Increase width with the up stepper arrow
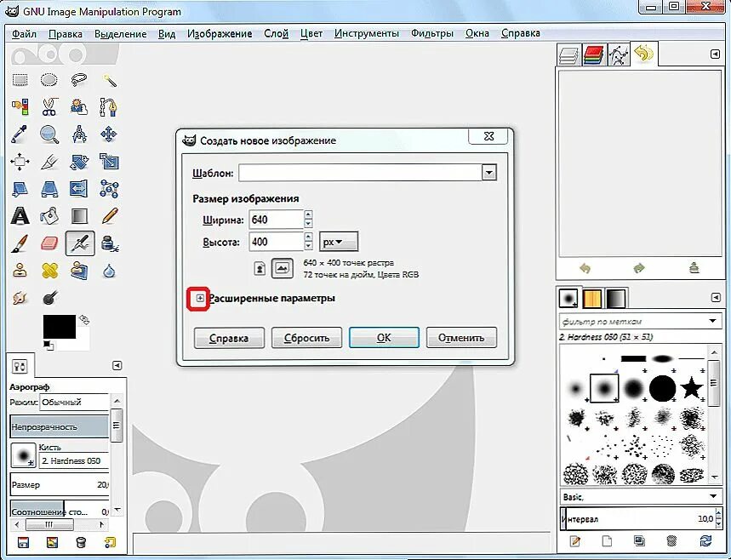The height and width of the screenshot is (560, 731). click(308, 214)
